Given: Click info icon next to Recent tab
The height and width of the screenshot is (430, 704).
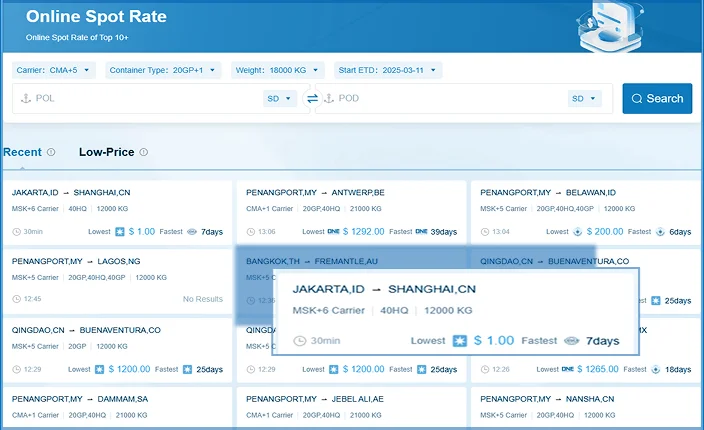Looking at the screenshot, I should tap(51, 152).
